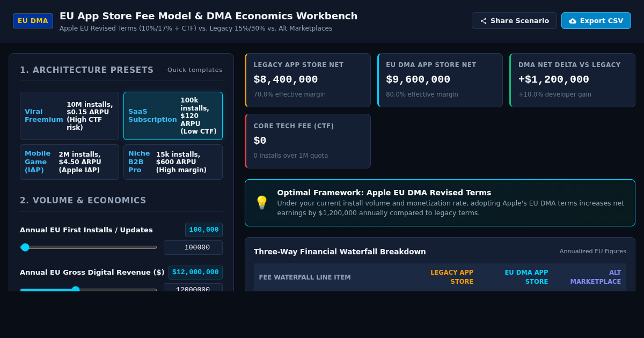
Task: Click the Optimal Framework banner heading
Action: click(x=384, y=193)
